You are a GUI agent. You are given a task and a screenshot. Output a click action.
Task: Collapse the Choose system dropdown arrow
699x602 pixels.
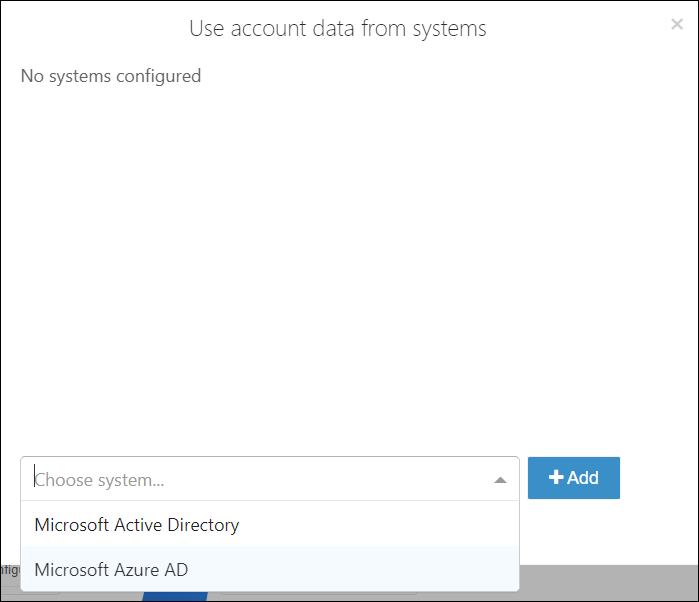(x=500, y=480)
